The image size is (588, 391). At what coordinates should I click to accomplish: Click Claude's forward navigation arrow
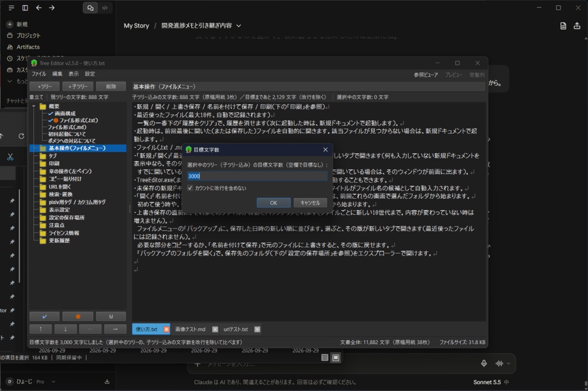coord(52,7)
